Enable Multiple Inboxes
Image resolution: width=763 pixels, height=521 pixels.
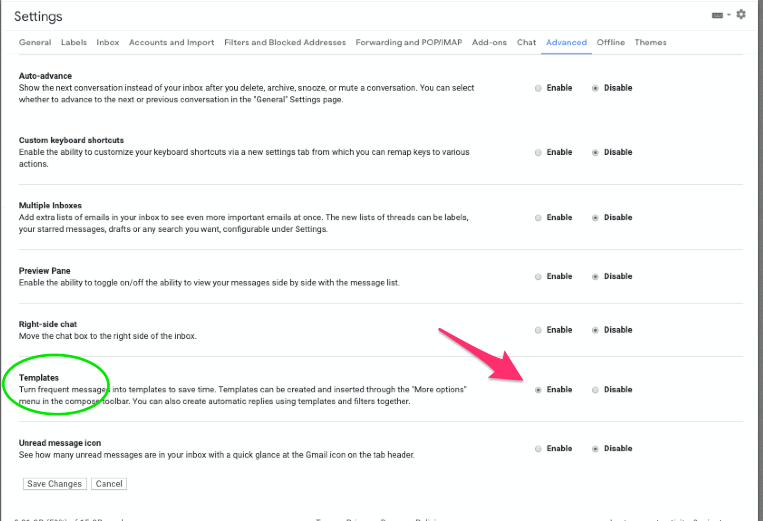[538, 217]
